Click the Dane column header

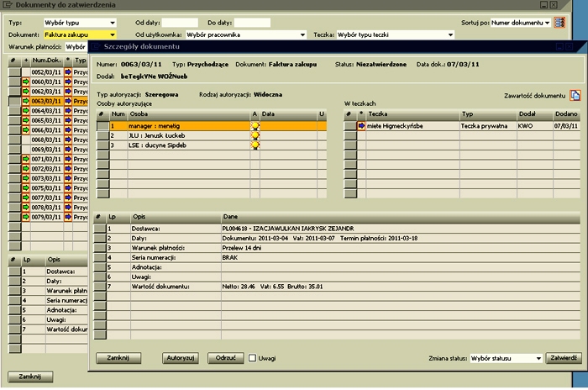tap(401, 217)
